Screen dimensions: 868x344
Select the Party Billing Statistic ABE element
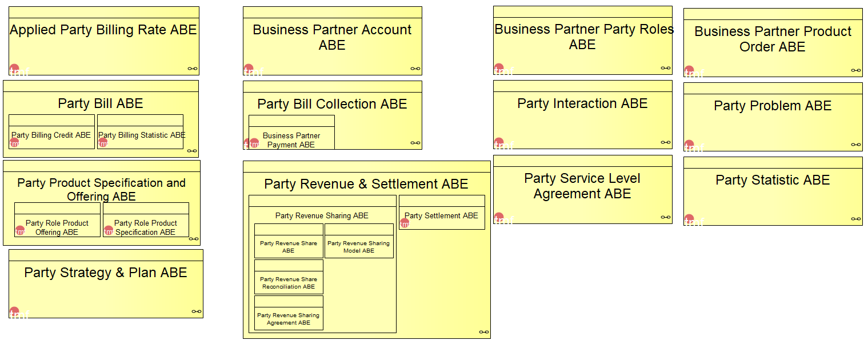142,135
